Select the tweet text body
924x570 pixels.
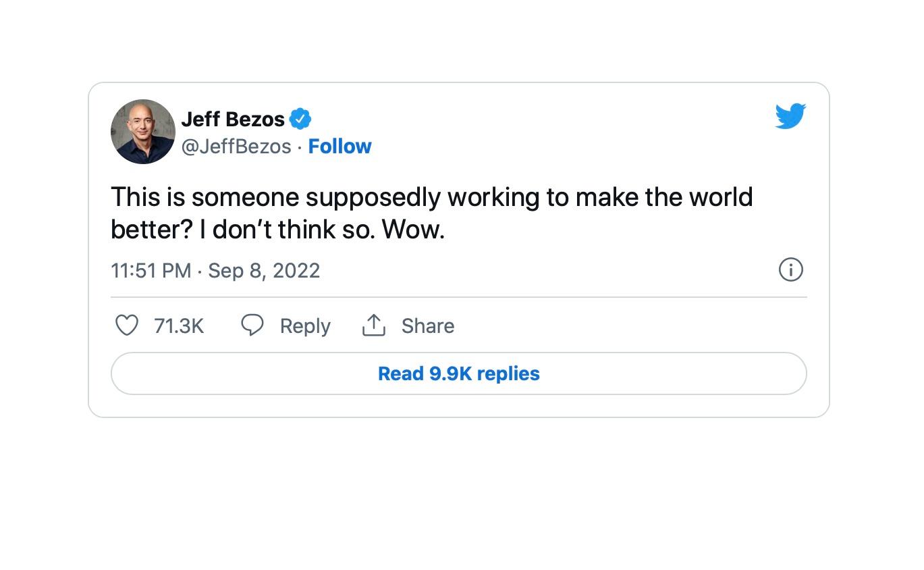[x=431, y=213]
